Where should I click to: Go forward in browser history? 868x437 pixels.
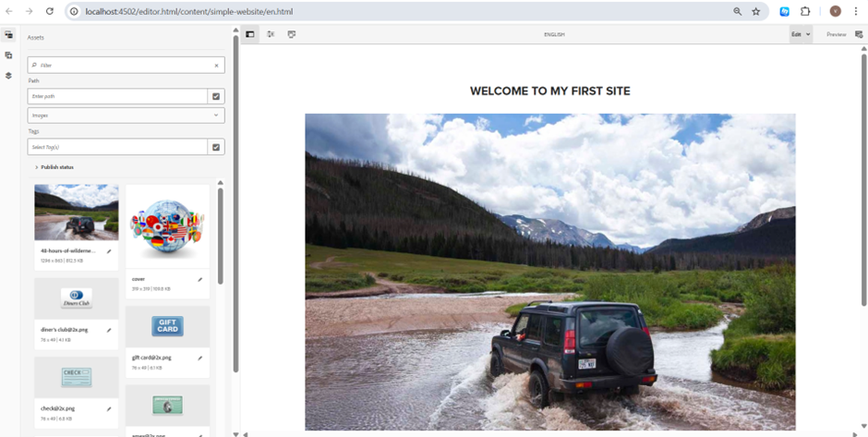30,11
